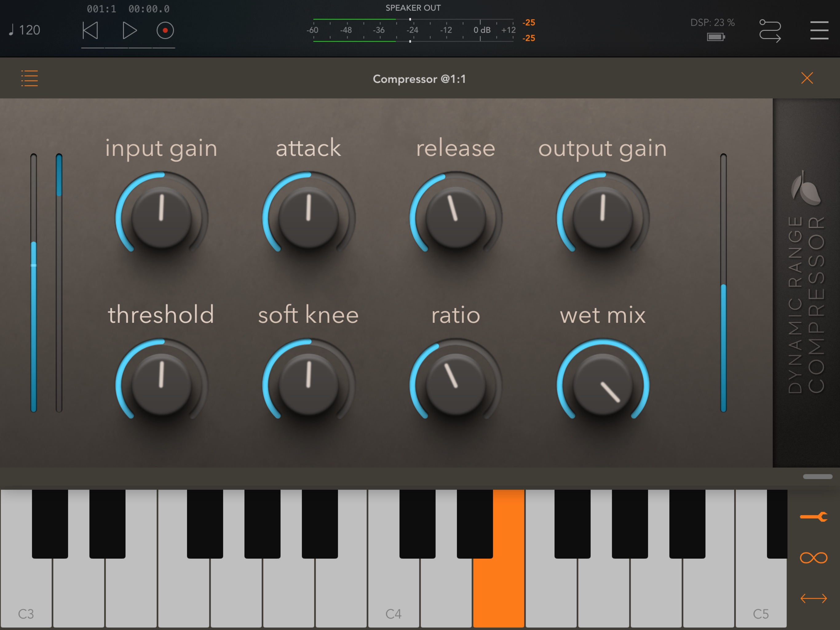This screenshot has width=840, height=630.
Task: Open the orange preset list icon
Action: tap(30, 78)
